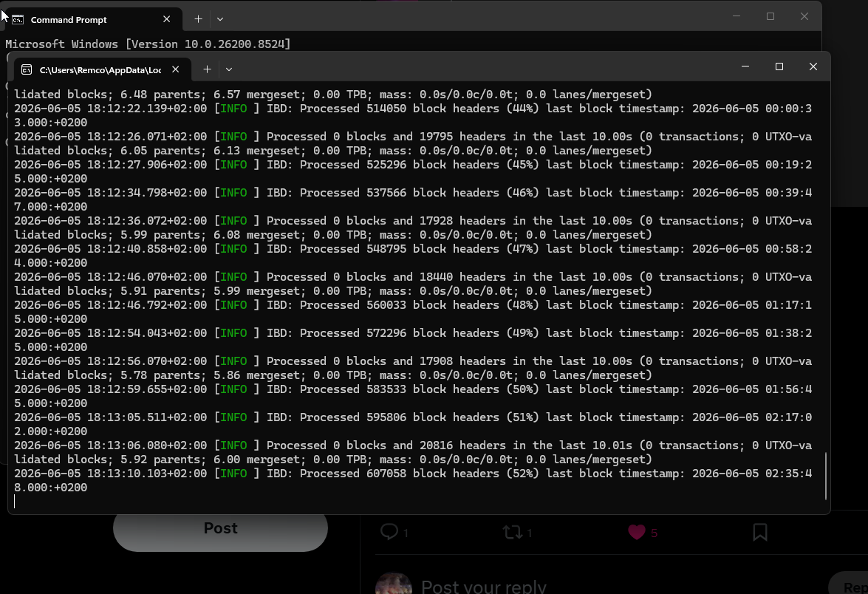Minimize the back Command Prompt window
This screenshot has width=868, height=594.
737,16
